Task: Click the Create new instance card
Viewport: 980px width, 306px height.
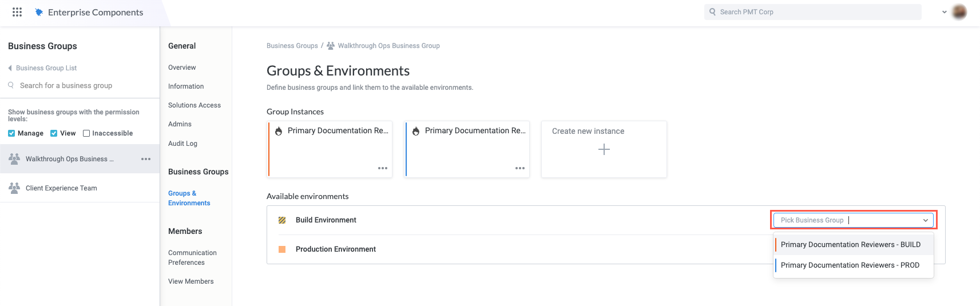Action: (604, 149)
